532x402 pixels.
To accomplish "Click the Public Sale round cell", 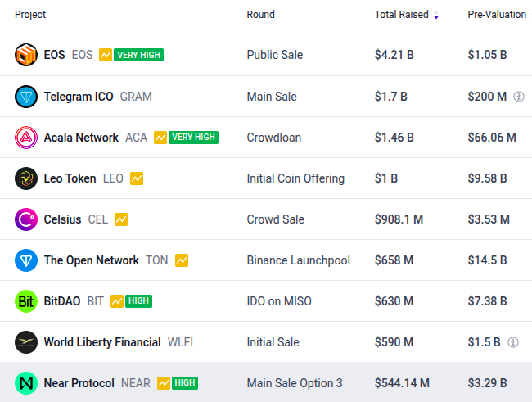I will point(275,55).
